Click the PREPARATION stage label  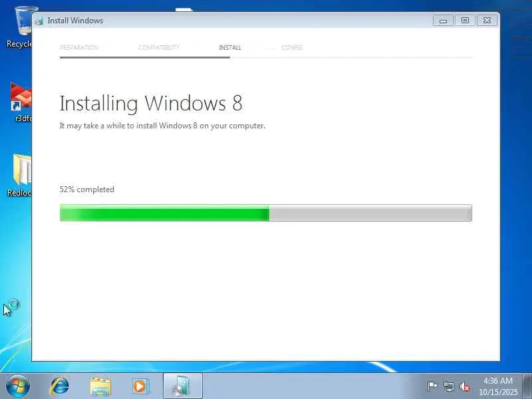pyautogui.click(x=79, y=47)
